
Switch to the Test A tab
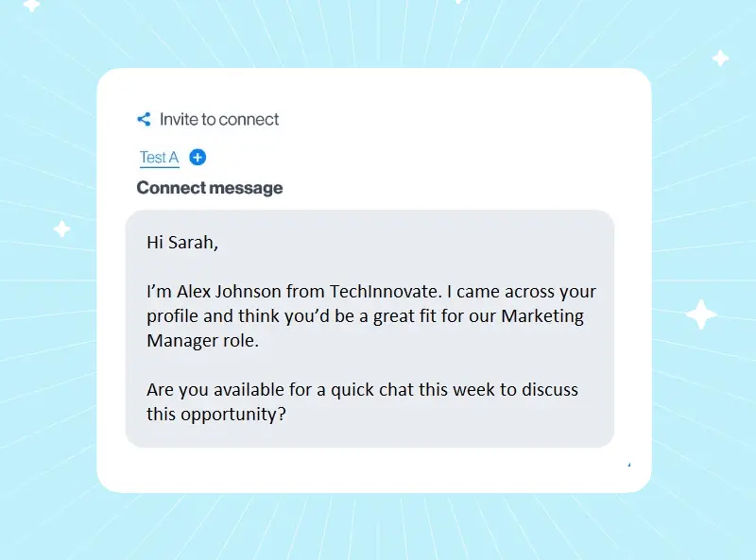pos(158,157)
